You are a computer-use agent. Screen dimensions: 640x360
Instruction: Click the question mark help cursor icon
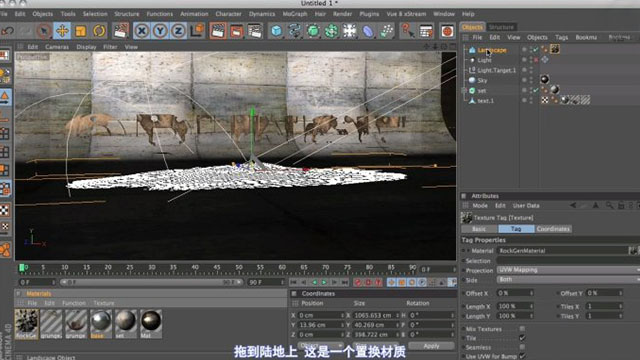[x=407, y=31]
